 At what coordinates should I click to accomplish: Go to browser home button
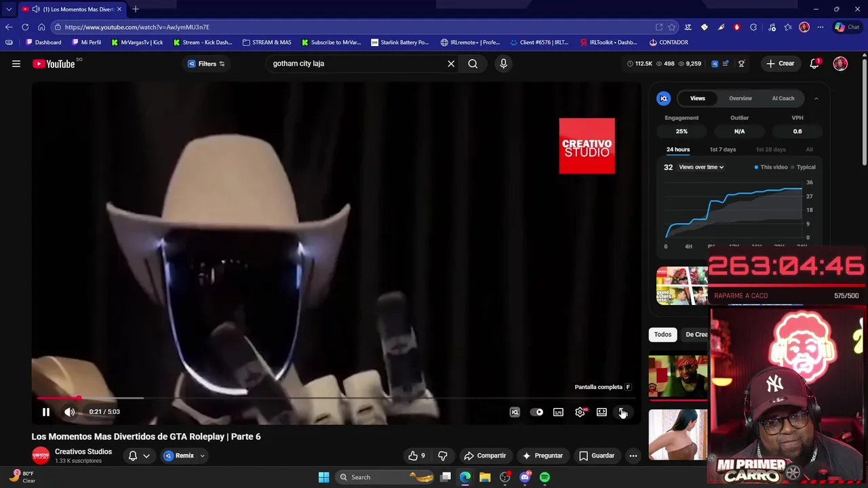pyautogui.click(x=41, y=27)
